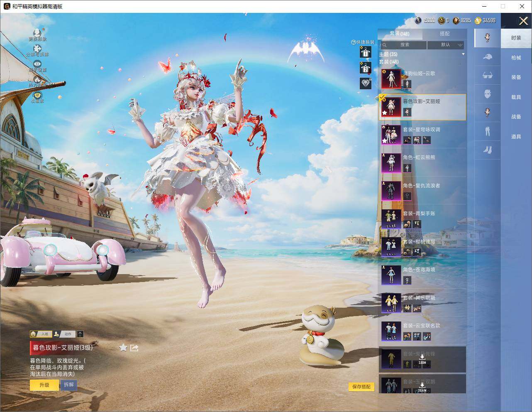Switch to the 枪械 tab
The width and height of the screenshot is (532, 412).
(516, 58)
